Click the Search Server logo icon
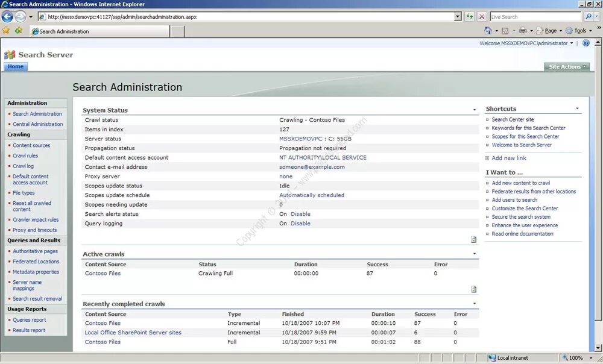 [x=10, y=55]
